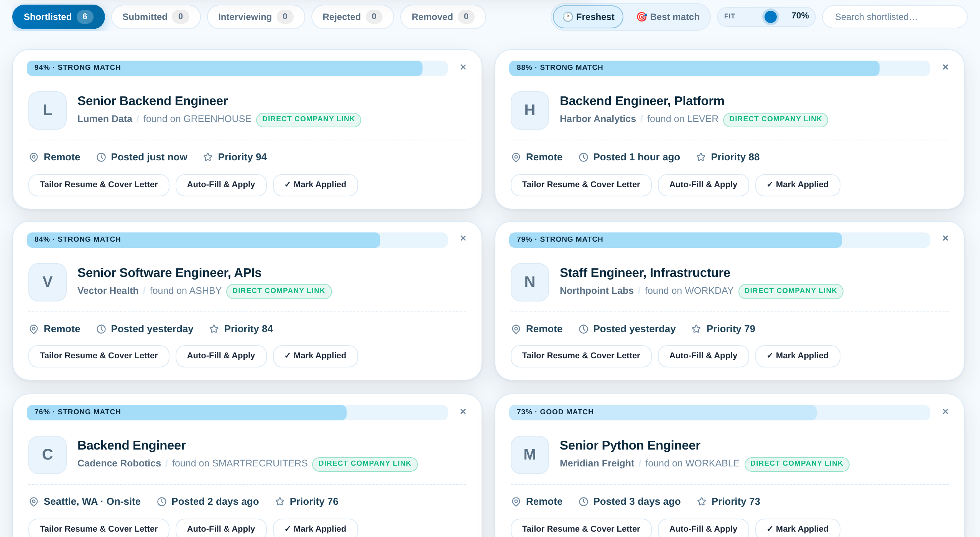Click the clock icon beside Posted just now
Screen dimensions: 980x537
point(101,157)
